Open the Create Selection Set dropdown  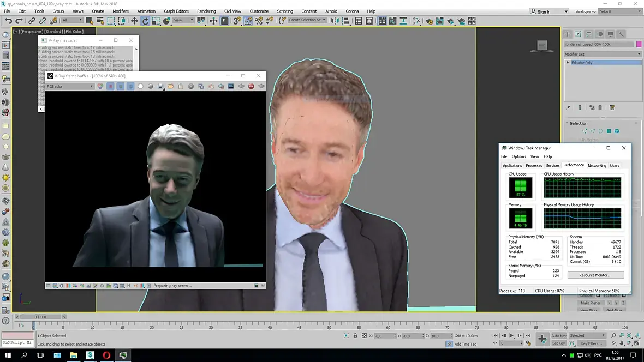coord(307,20)
